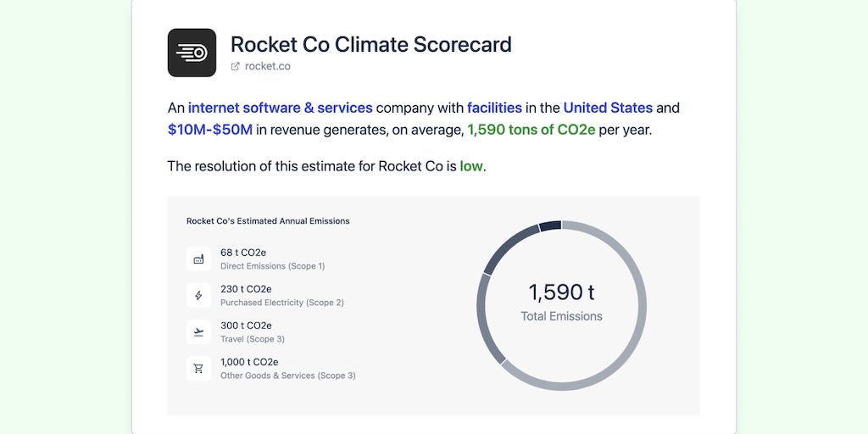Click the "$10M-$50M" revenue range link
Image resolution: width=868 pixels, height=434 pixels.
click(x=210, y=130)
